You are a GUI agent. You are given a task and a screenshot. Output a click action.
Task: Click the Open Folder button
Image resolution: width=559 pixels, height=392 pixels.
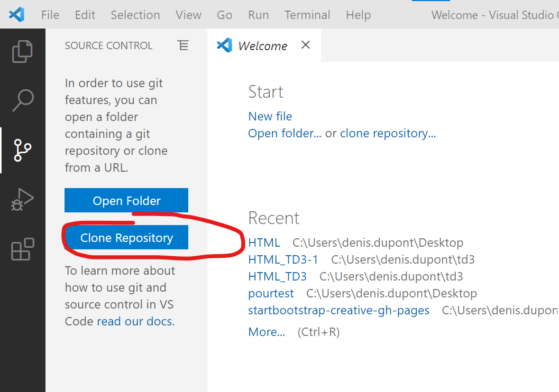(126, 200)
